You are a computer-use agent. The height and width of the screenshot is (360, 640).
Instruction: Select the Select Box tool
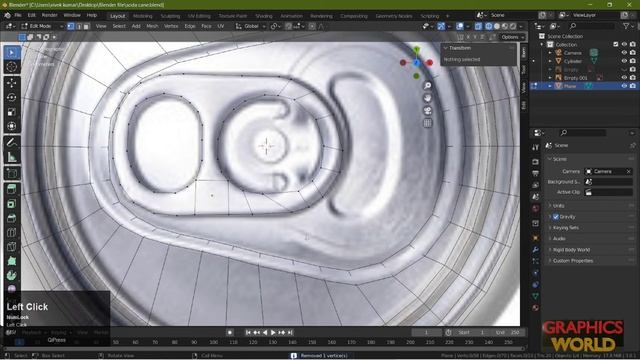11,53
